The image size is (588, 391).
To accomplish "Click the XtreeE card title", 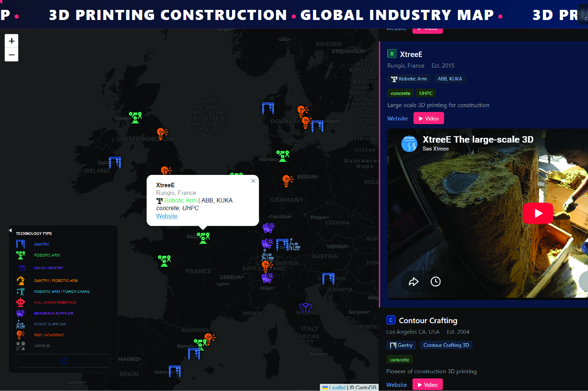I will 411,54.
